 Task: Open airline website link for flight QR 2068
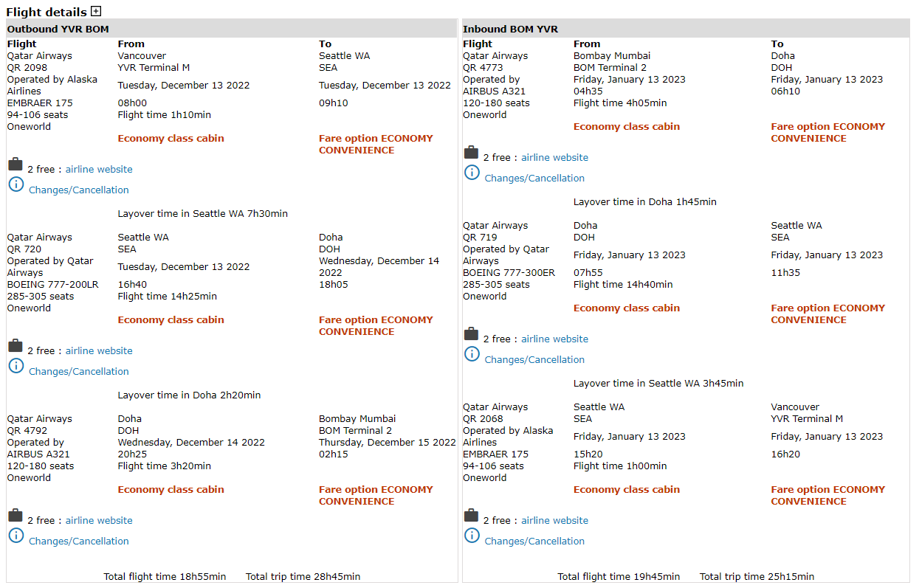(554, 521)
